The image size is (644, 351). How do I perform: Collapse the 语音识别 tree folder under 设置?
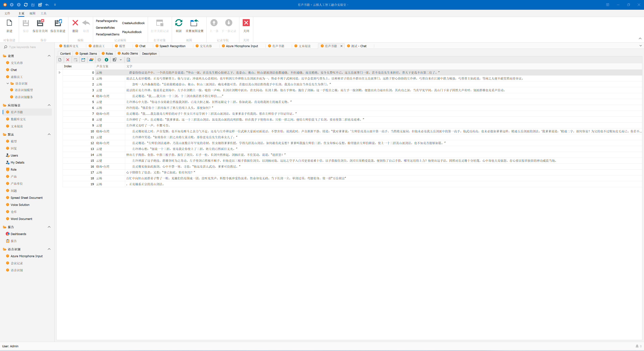[x=8, y=84]
